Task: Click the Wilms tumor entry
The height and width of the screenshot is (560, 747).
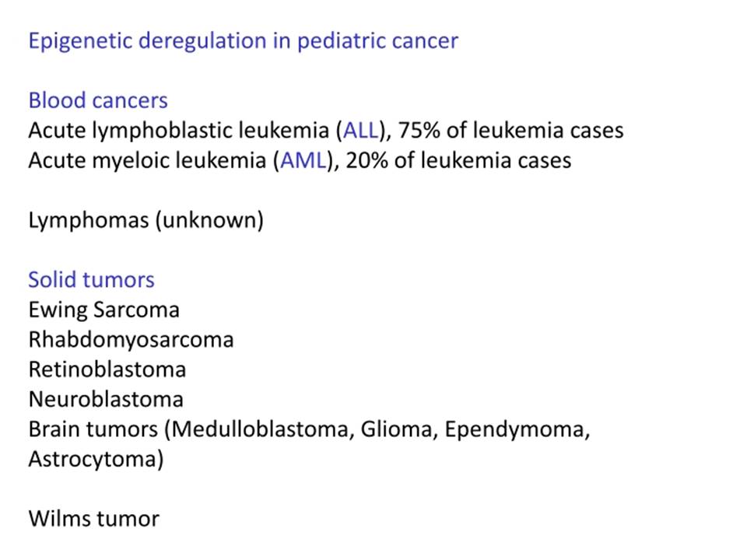Action: pyautogui.click(x=94, y=519)
